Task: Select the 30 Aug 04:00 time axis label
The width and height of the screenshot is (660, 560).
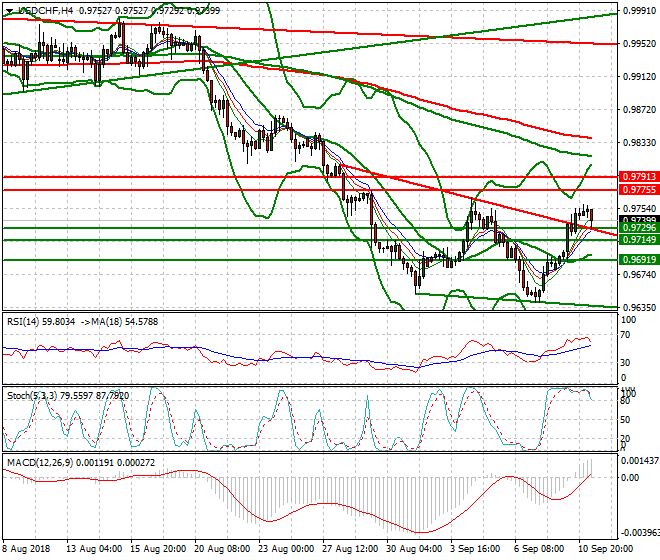Action: [414, 549]
